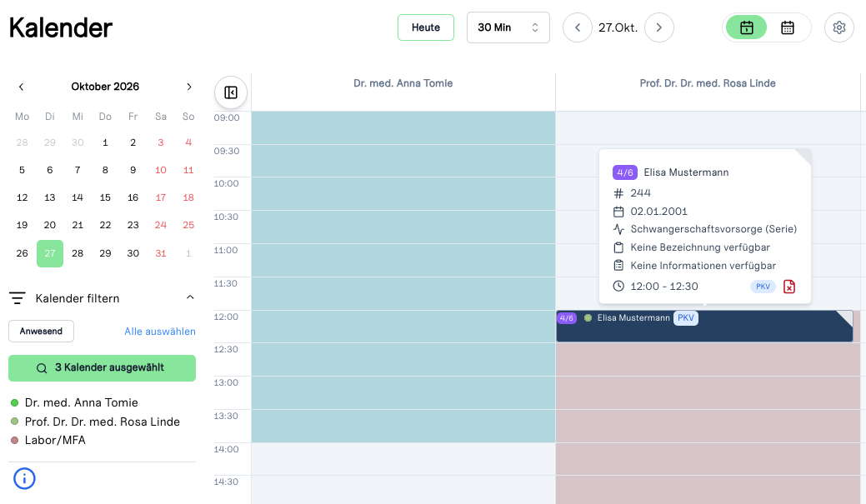Click the activity pulse icon in popup
Screen dimensions: 866x504
[618, 229]
